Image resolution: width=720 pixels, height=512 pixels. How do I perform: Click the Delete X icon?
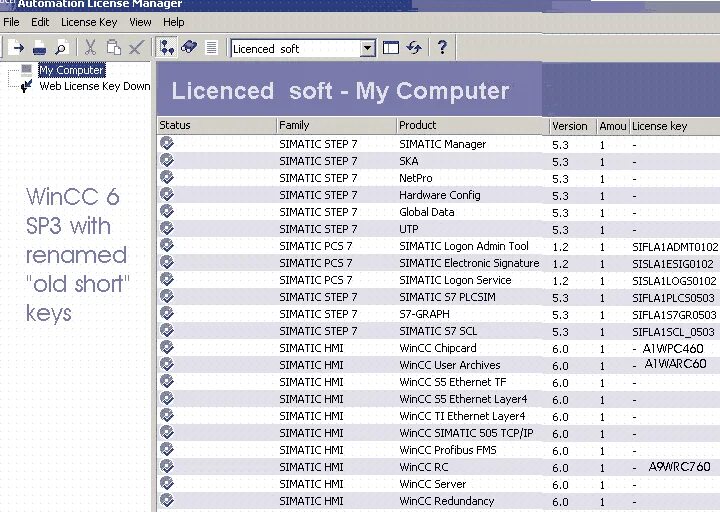136,48
